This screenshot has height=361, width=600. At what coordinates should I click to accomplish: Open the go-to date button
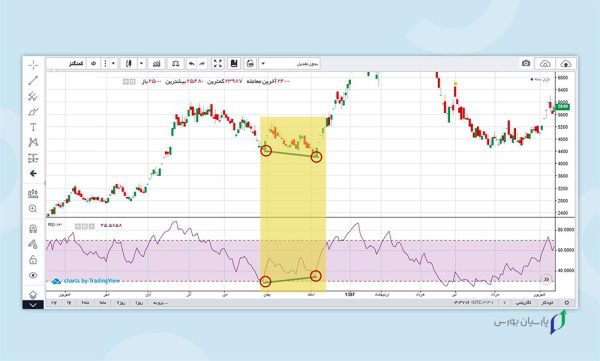click(x=160, y=302)
